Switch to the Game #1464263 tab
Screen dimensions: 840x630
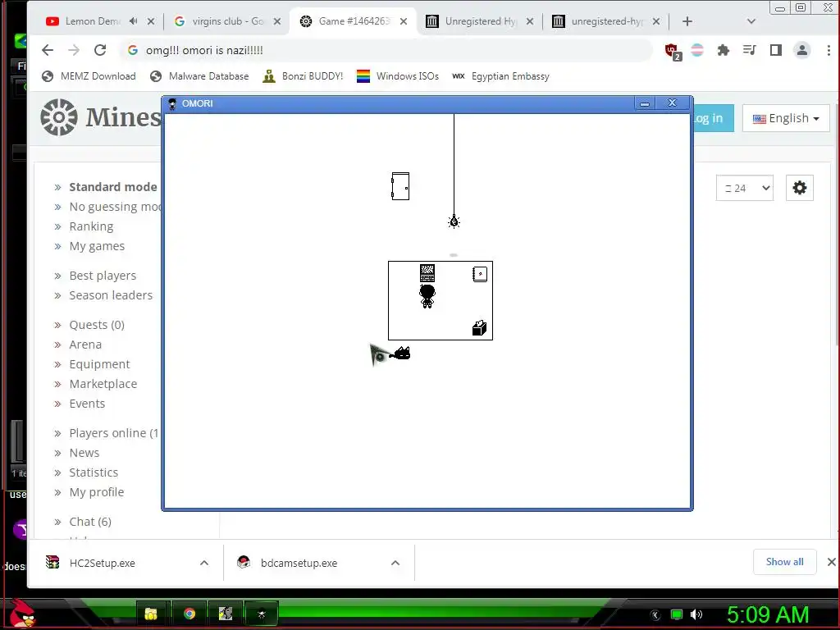354,21
